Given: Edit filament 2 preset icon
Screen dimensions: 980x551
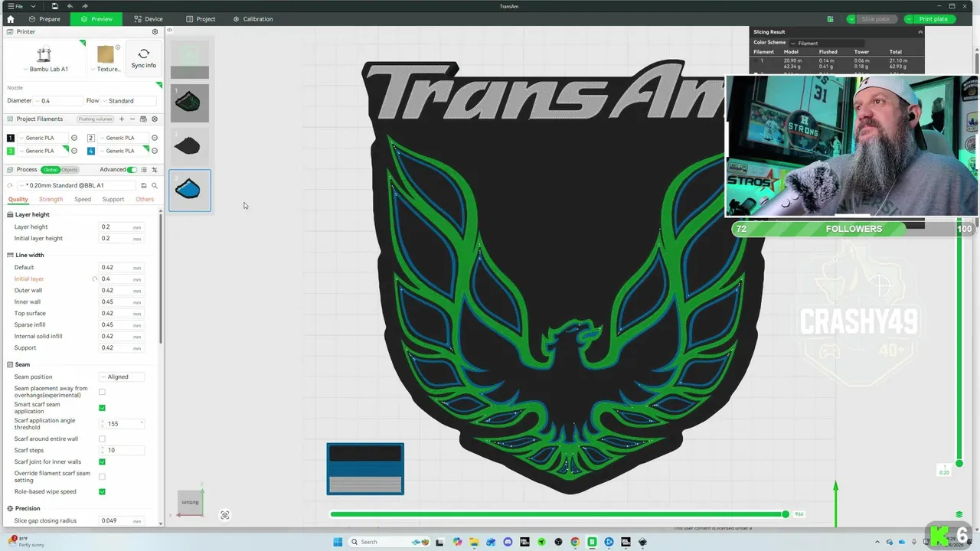Looking at the screenshot, I should pyautogui.click(x=155, y=138).
